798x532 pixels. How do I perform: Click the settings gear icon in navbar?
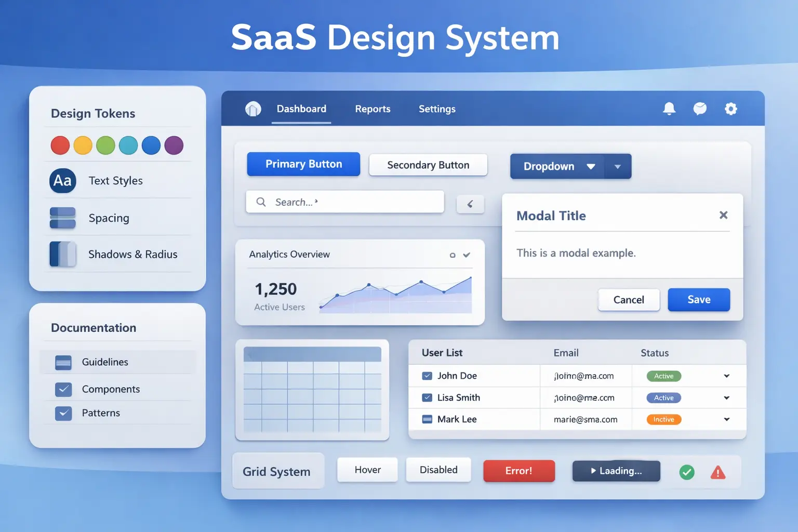[x=731, y=109]
